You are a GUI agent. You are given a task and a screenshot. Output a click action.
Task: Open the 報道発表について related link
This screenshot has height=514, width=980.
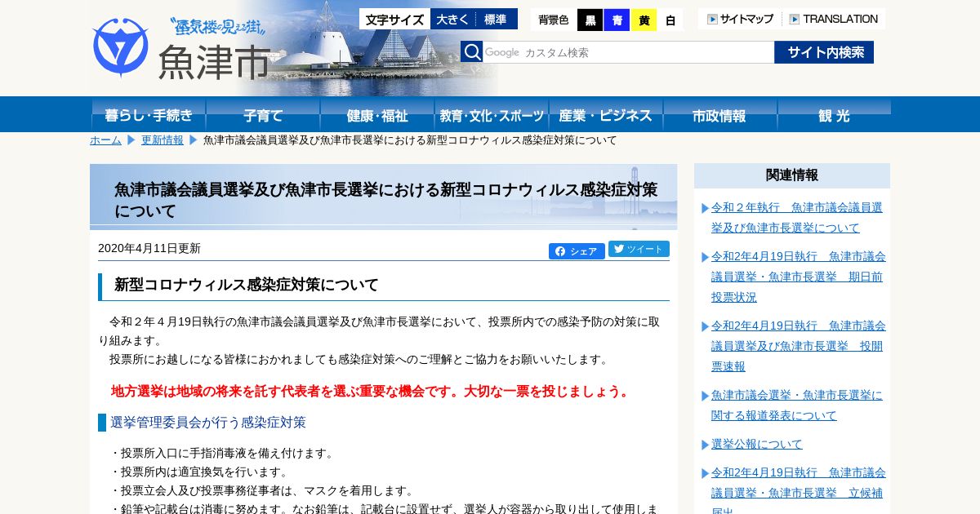click(x=797, y=405)
